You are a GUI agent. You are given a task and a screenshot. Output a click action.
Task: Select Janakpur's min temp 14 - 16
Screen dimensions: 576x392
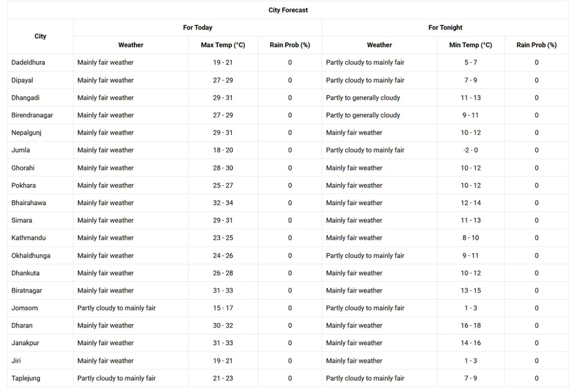(x=470, y=343)
